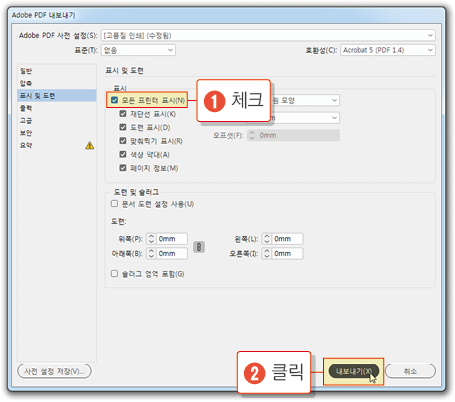Screen dimensions: 455x402
Task: Click 취소 button
Action: point(410,371)
